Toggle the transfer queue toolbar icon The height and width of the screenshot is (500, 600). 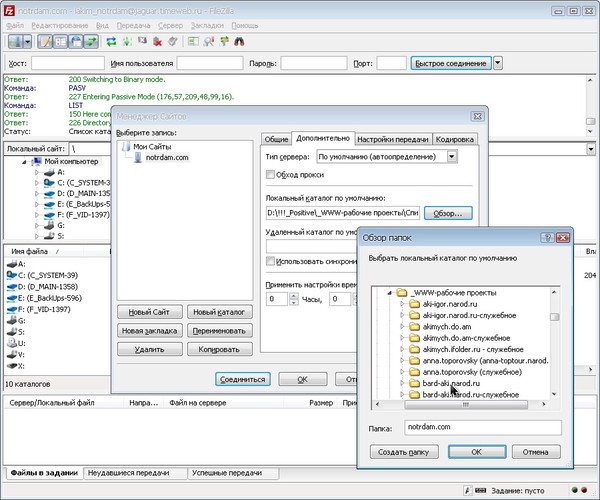pyautogui.click(x=91, y=41)
